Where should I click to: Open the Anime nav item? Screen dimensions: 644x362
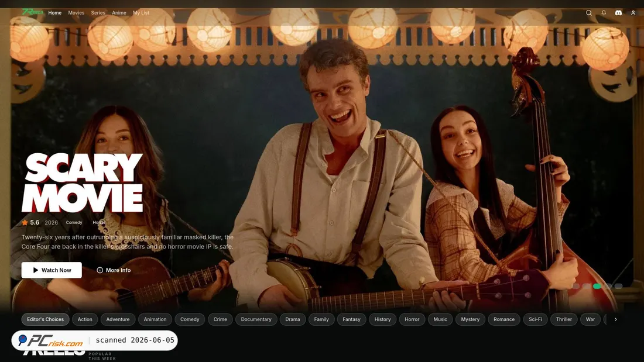tap(119, 13)
